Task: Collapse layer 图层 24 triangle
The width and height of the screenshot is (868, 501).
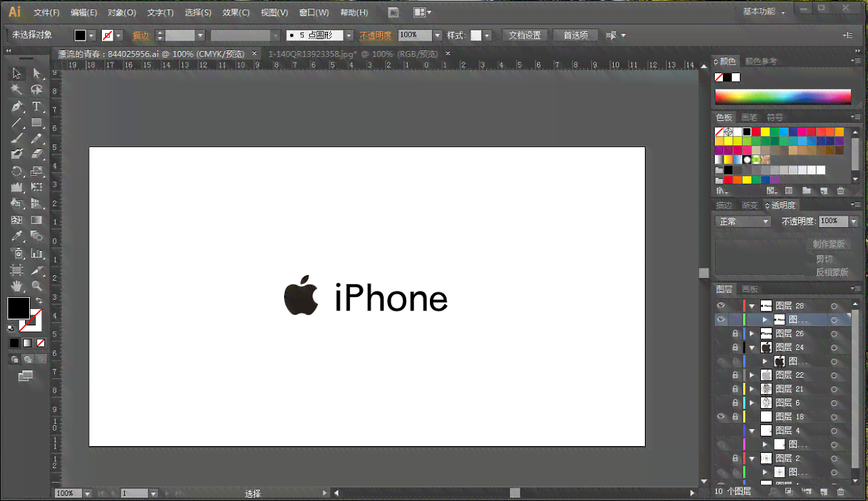Action: click(751, 348)
